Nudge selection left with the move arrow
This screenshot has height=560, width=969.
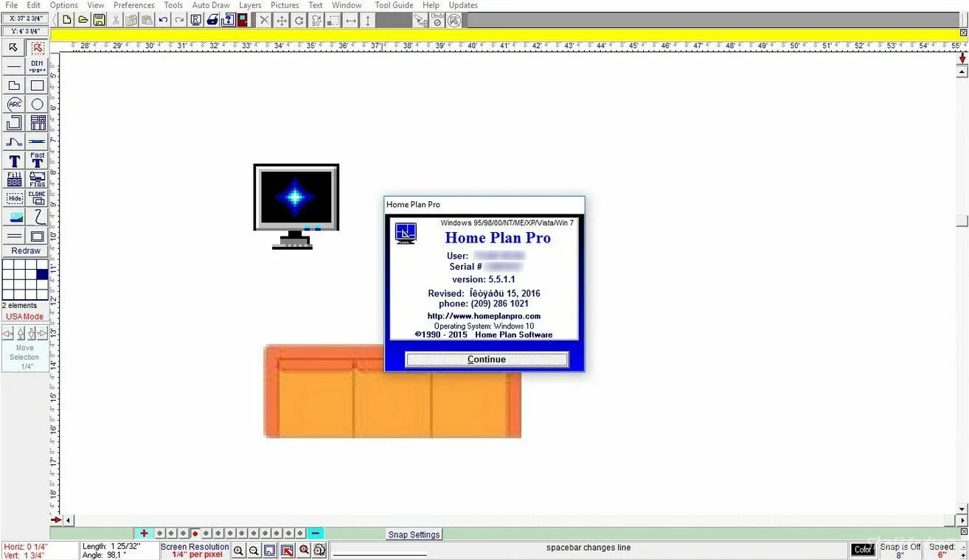(x=7, y=334)
